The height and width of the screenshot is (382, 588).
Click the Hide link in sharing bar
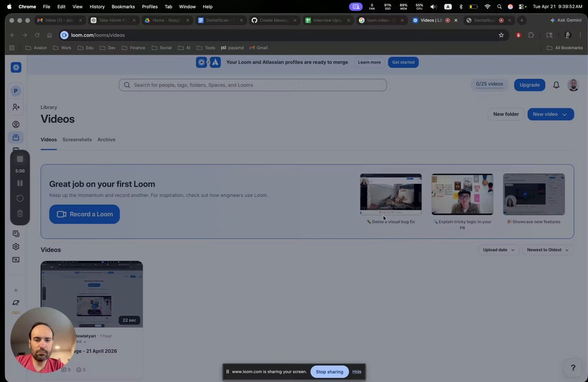pos(357,372)
